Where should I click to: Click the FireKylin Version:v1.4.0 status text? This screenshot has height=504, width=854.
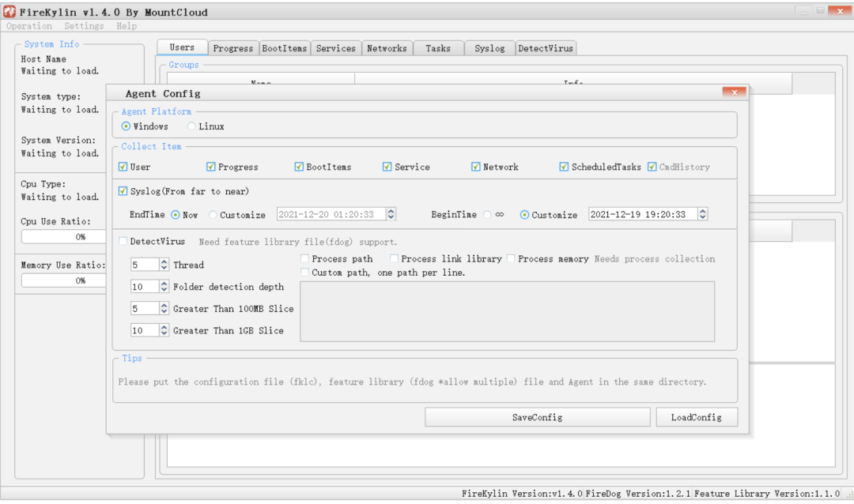(522, 493)
